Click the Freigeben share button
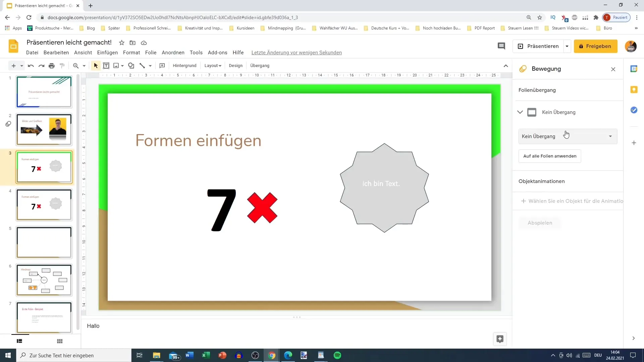This screenshot has width=644, height=362. point(595,46)
